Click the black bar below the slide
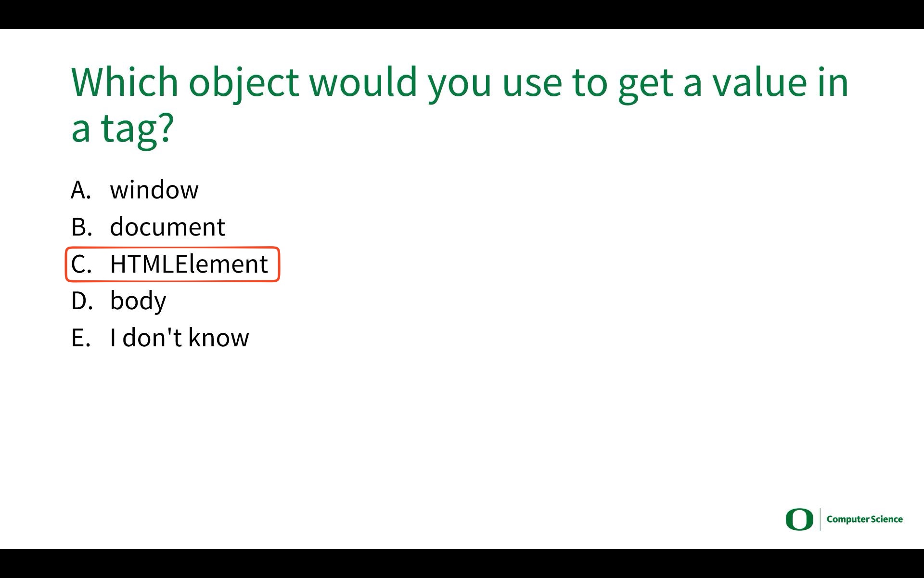 tap(462, 564)
